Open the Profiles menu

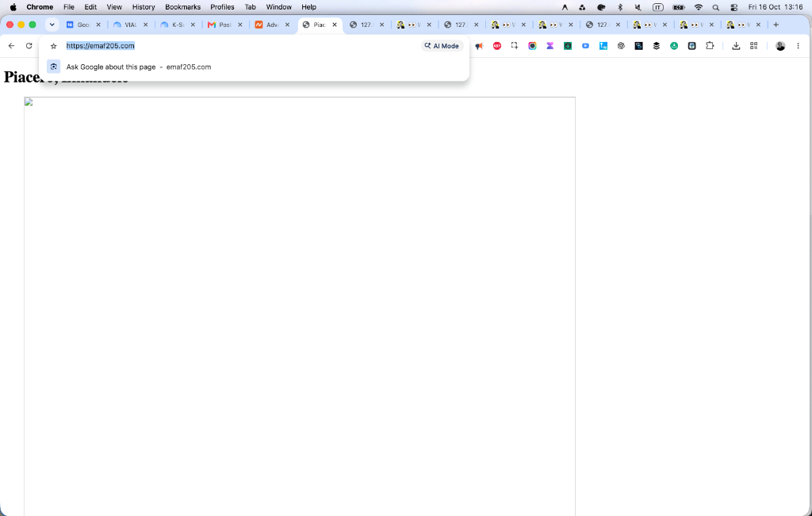[x=222, y=6]
